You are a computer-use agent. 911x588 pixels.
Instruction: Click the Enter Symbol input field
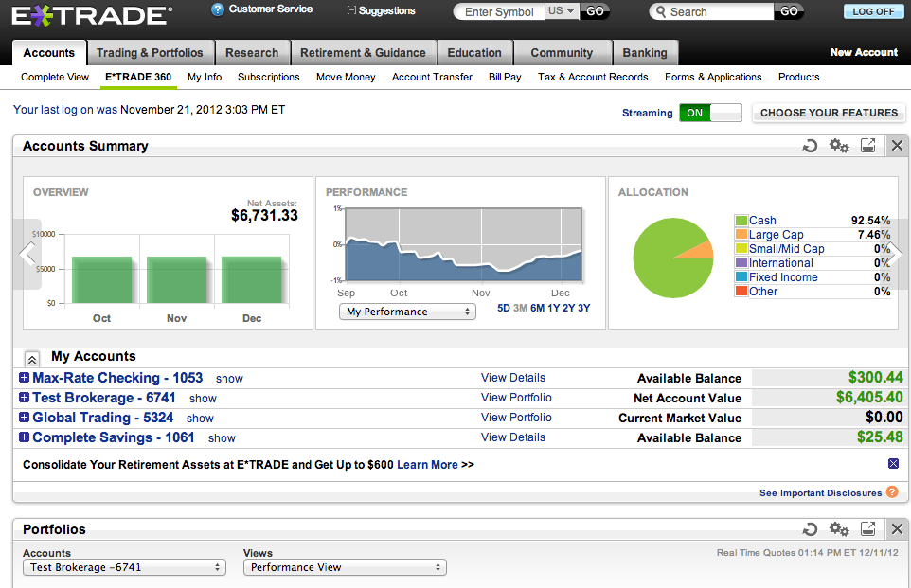pos(499,11)
